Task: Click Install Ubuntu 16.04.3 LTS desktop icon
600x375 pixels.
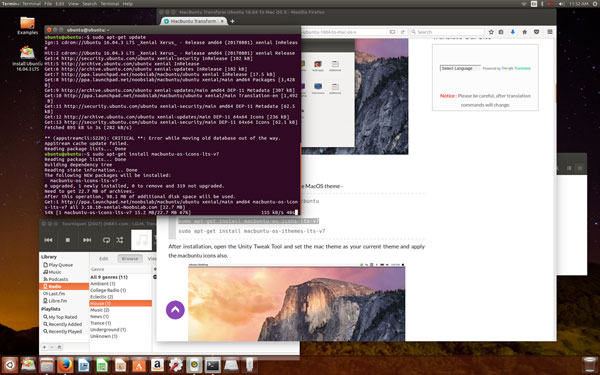Action: [28, 58]
